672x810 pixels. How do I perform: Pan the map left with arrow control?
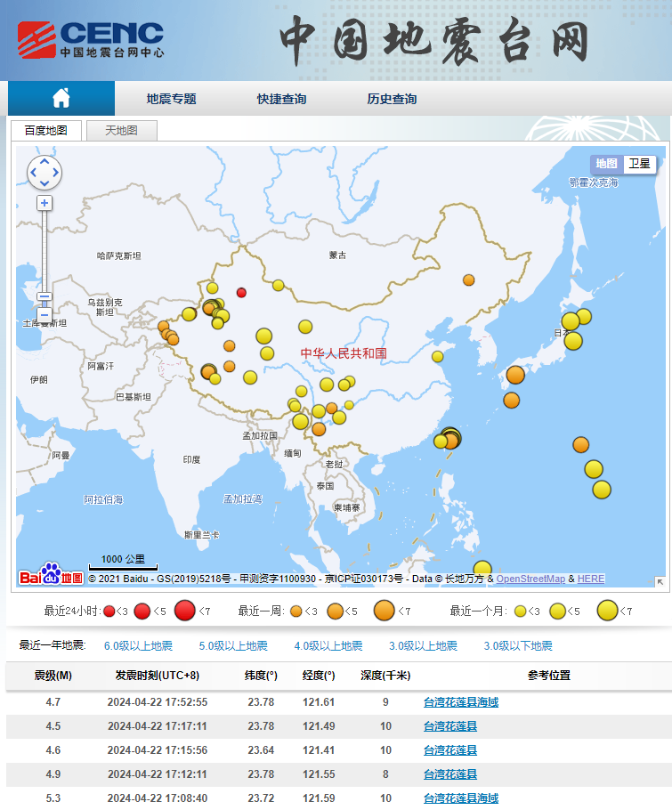33,173
